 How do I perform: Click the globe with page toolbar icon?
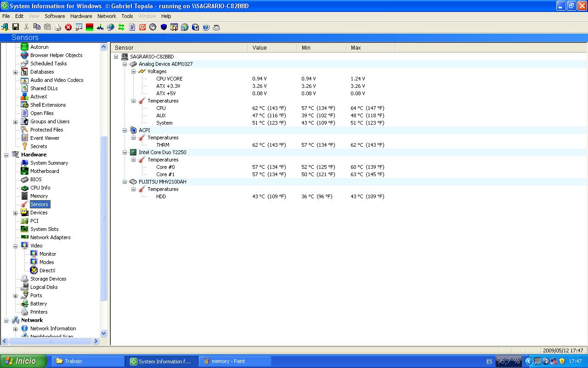click(x=185, y=27)
